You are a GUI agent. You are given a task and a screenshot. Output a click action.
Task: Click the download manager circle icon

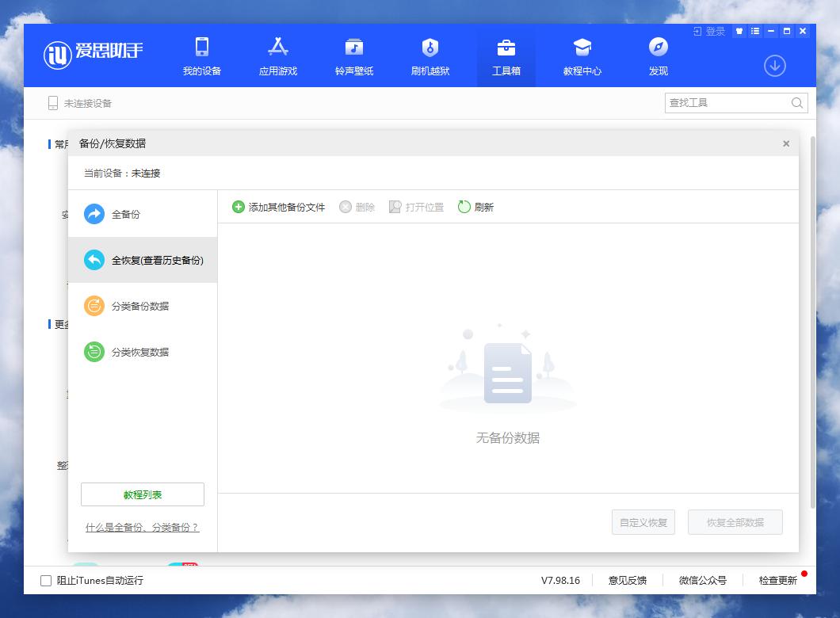point(774,67)
